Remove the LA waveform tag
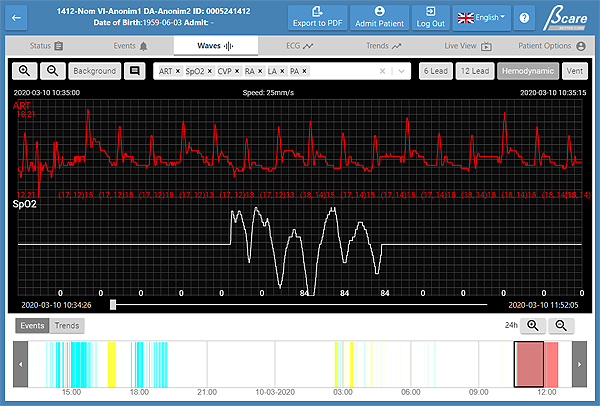Screen dimensions: 600x406 click(282, 71)
